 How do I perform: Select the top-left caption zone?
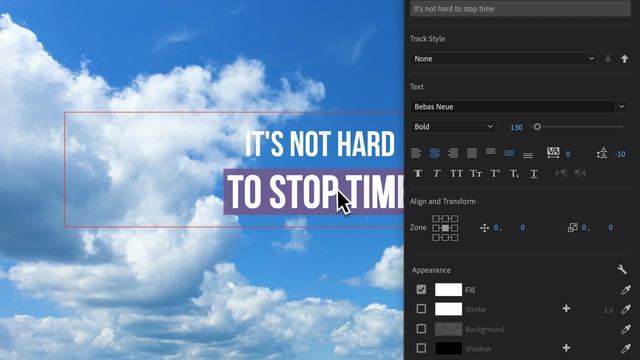[436, 219]
